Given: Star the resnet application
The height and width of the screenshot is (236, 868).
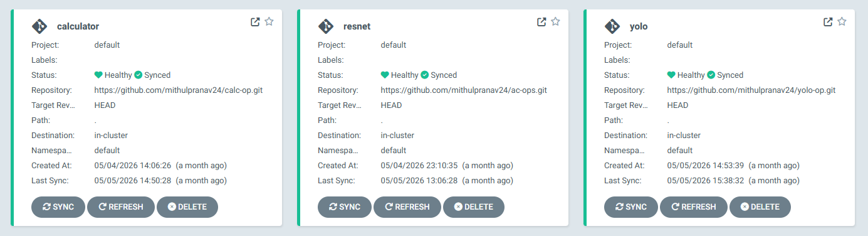Looking at the screenshot, I should point(555,22).
